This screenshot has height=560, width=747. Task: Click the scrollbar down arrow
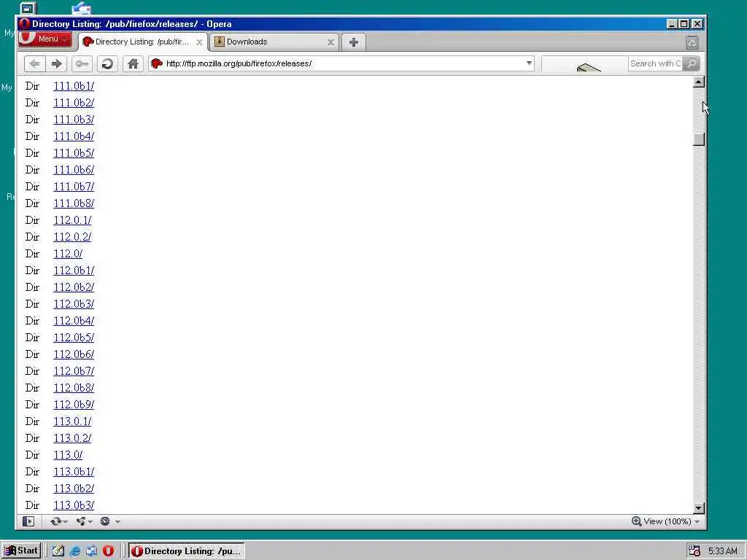[x=699, y=508]
